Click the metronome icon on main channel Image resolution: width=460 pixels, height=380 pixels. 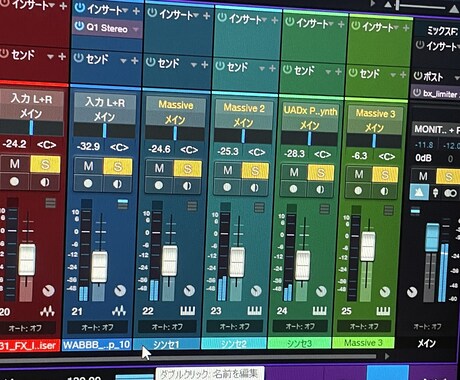pyautogui.click(x=419, y=192)
